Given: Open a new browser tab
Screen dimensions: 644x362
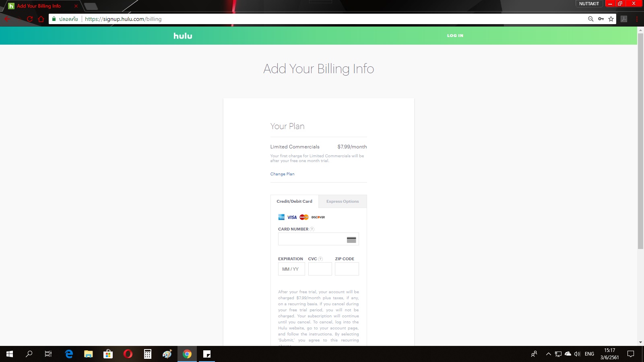Looking at the screenshot, I should (91, 6).
